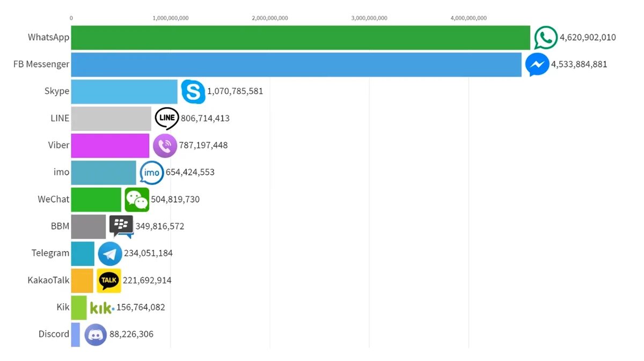Select the blue FB Messenger bar
The image size is (644, 361).
tap(296, 64)
